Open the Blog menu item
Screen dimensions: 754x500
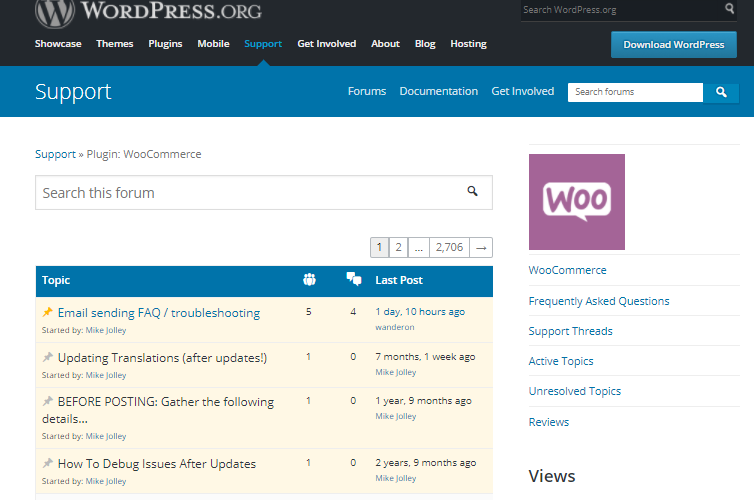425,44
